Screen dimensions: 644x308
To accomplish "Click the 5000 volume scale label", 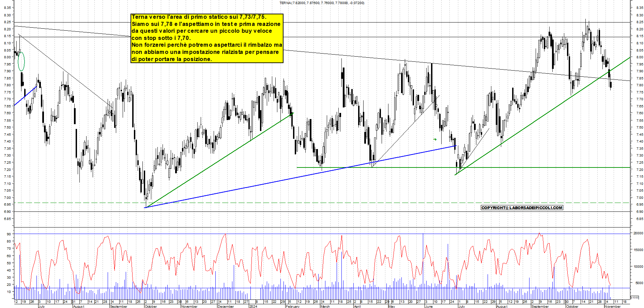I will tap(639, 283).
